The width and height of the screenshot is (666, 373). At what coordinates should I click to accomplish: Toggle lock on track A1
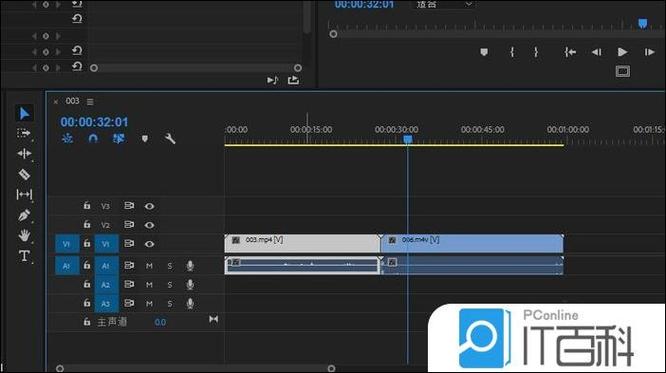pyautogui.click(x=87, y=266)
